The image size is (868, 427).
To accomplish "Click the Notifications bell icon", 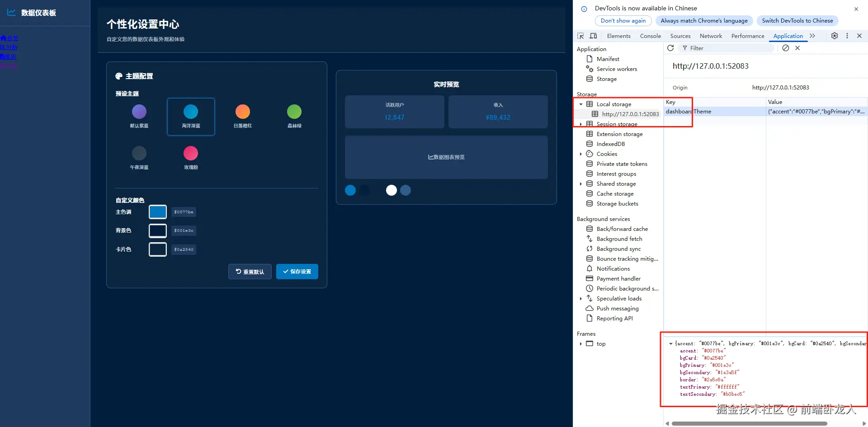I will [590, 268].
